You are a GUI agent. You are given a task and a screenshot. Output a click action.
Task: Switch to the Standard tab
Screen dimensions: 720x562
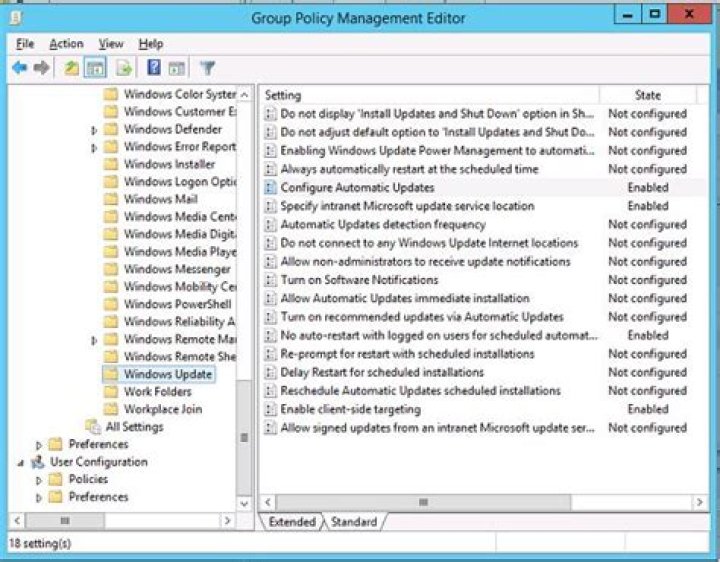click(354, 522)
